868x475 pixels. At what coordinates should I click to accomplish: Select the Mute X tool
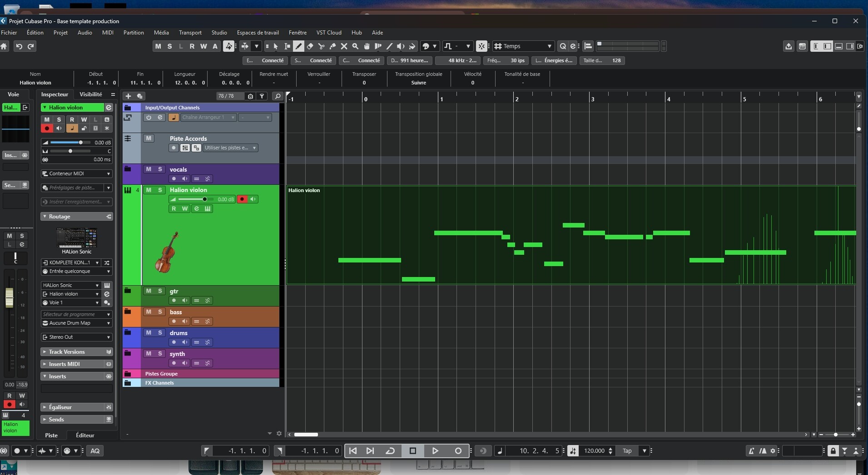(344, 46)
